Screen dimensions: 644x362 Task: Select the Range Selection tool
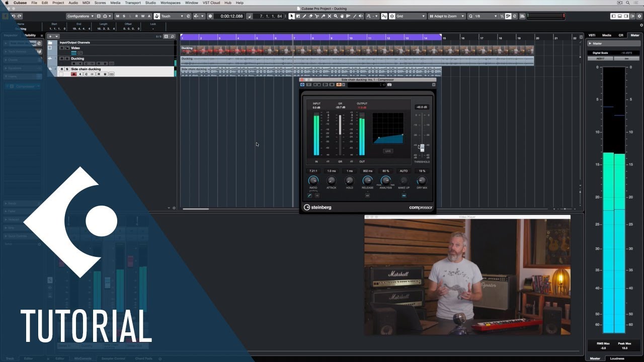coord(298,16)
